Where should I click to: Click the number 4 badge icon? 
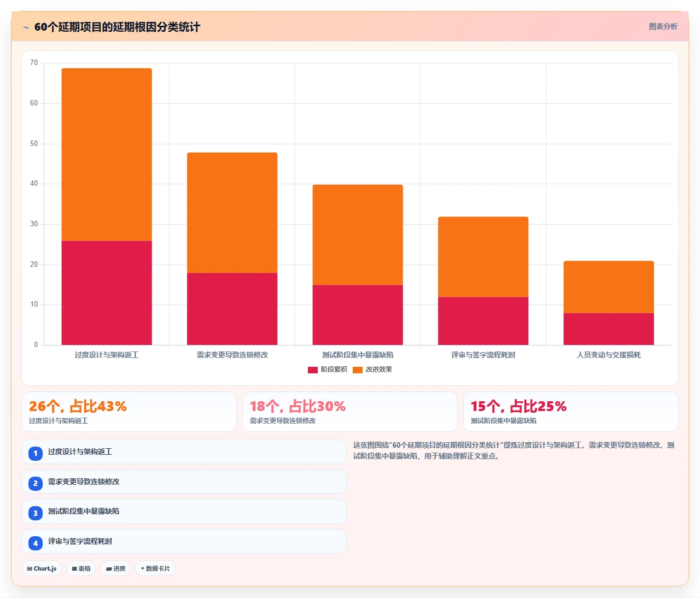click(x=36, y=543)
